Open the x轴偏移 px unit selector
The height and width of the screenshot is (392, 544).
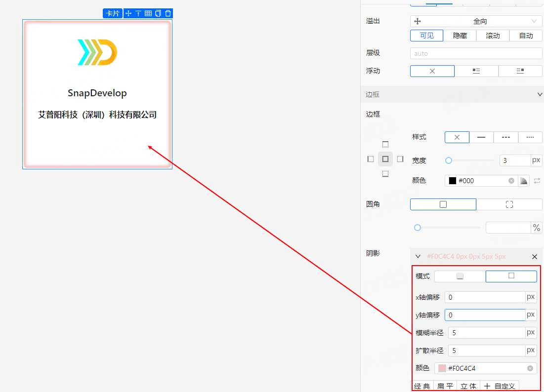pyautogui.click(x=531, y=297)
